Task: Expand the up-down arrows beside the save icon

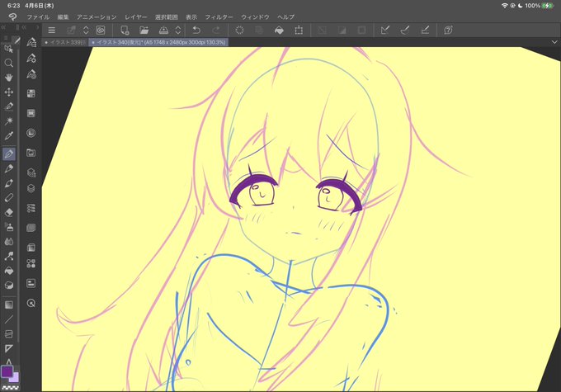Action: (178, 30)
